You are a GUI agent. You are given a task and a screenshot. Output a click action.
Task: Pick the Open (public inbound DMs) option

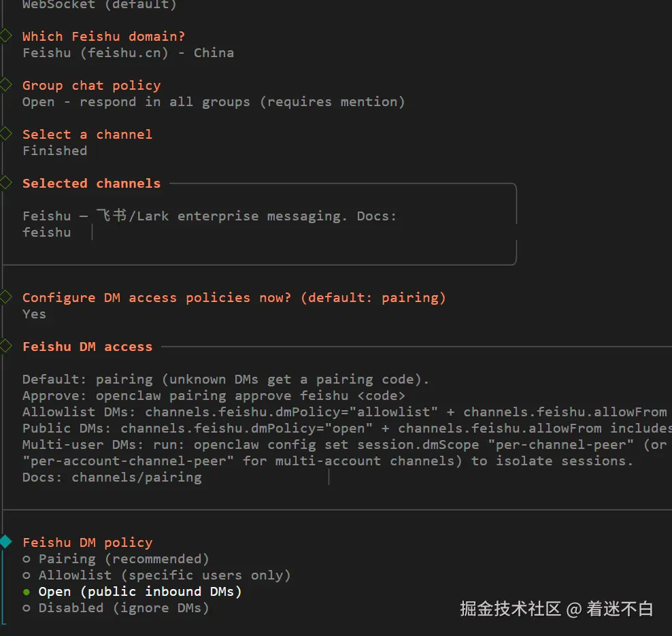(x=140, y=591)
